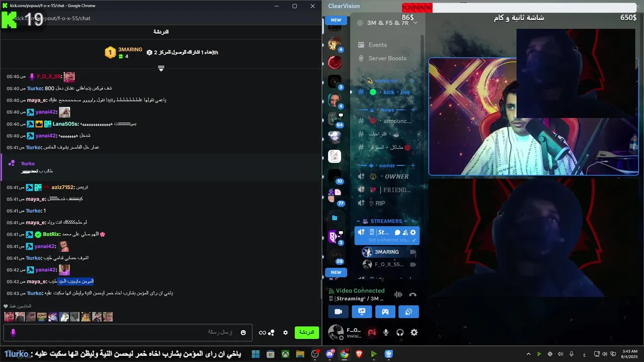Toggle Discord screen share button
This screenshot has height=362, width=644.
point(362,312)
